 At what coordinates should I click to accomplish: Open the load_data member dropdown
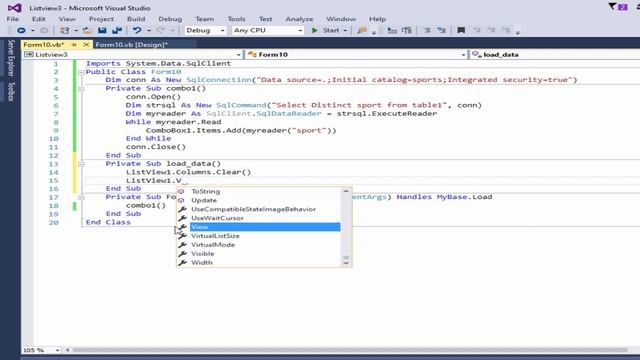coord(555,54)
